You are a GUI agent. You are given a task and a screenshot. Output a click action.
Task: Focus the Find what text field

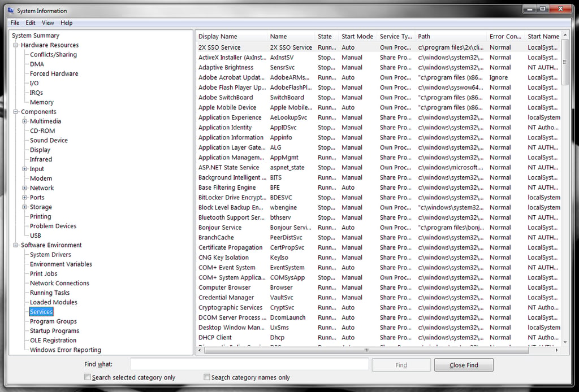(x=249, y=364)
